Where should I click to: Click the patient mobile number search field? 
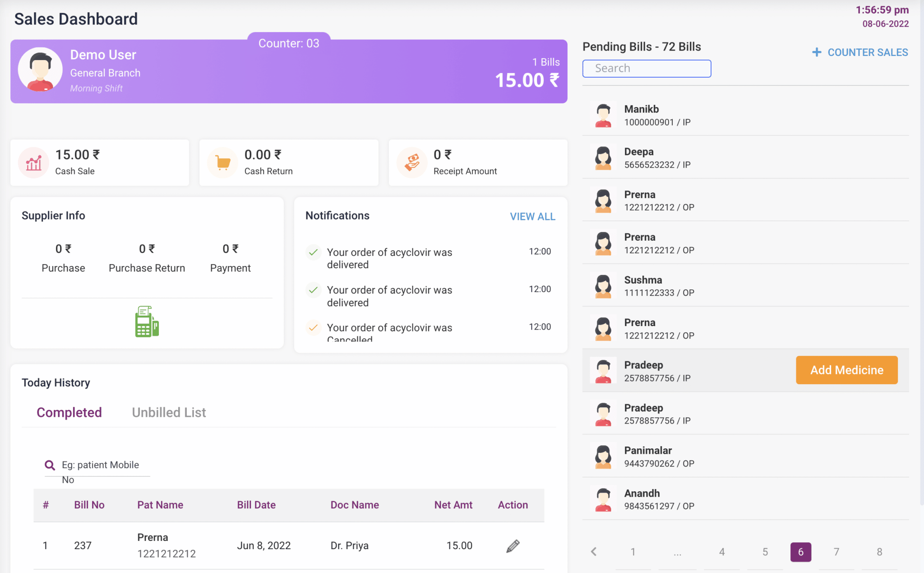pyautogui.click(x=105, y=465)
